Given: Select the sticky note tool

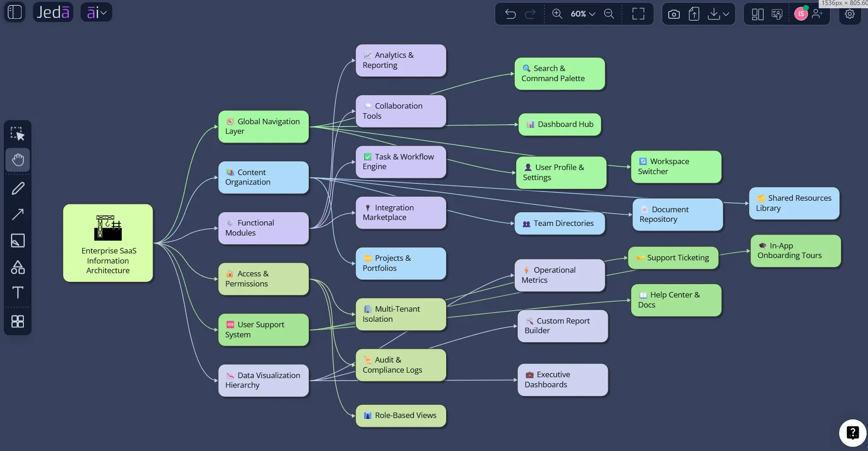Looking at the screenshot, I should (x=18, y=240).
